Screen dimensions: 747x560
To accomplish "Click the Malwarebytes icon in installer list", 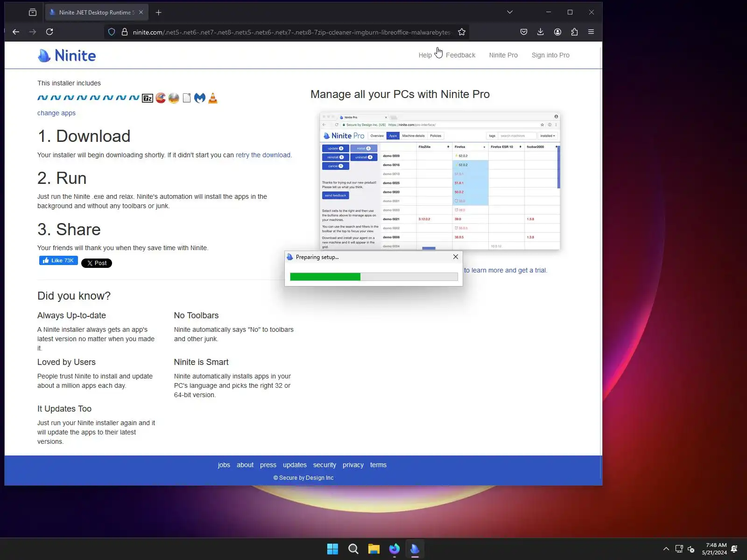I will pos(200,98).
